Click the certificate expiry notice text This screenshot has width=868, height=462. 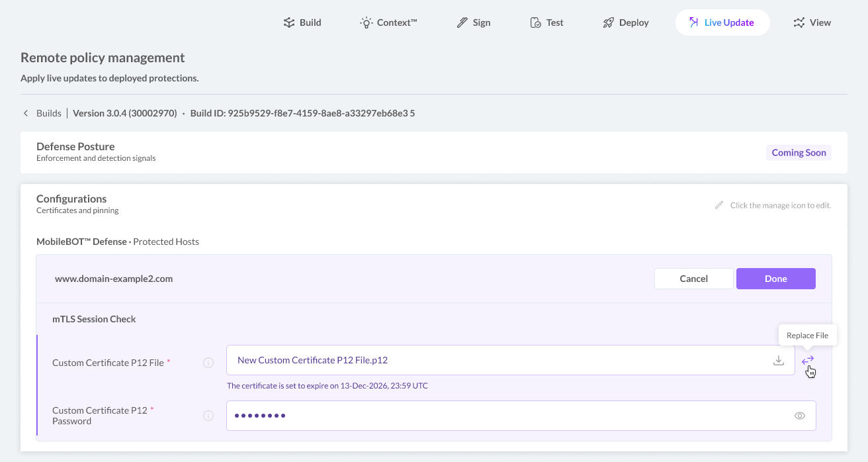tap(327, 385)
